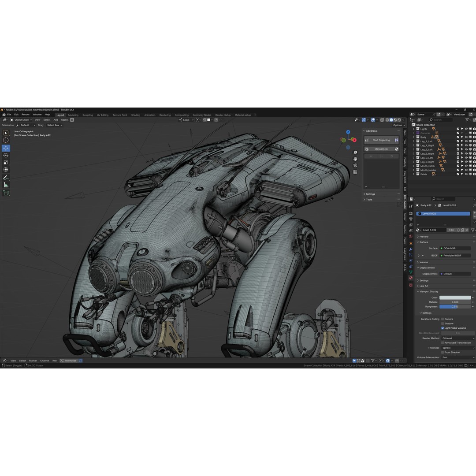The image size is (476, 476).
Task: Select the Move tool
Action: 6,148
